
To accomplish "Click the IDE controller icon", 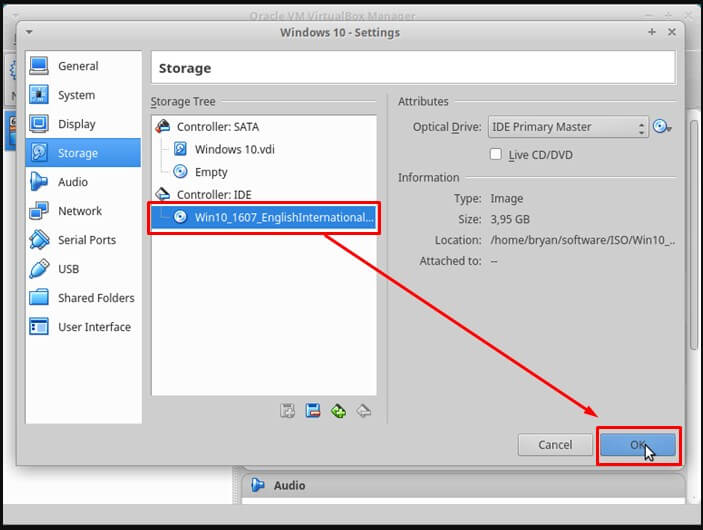I will tap(163, 194).
